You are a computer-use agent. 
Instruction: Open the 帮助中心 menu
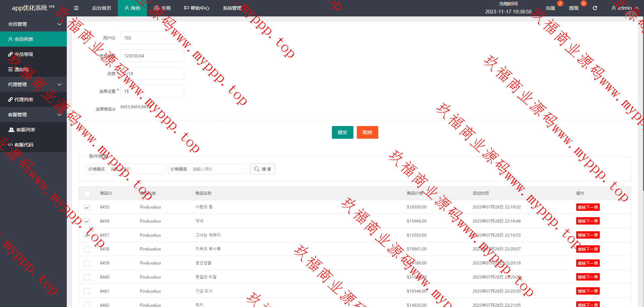(197, 8)
